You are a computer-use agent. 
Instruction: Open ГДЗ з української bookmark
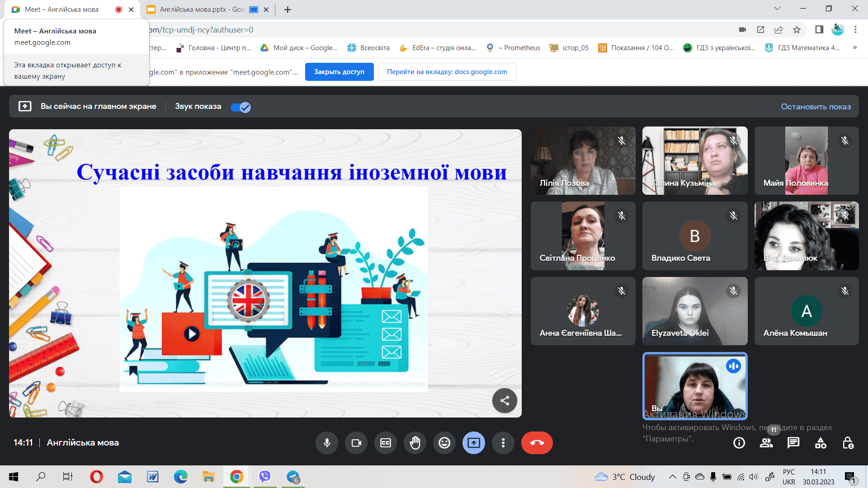point(719,48)
